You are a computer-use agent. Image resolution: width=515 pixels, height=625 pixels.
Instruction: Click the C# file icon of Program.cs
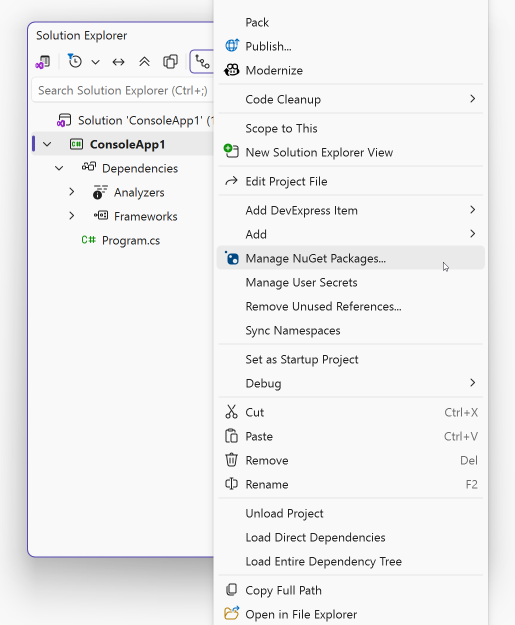coord(88,240)
